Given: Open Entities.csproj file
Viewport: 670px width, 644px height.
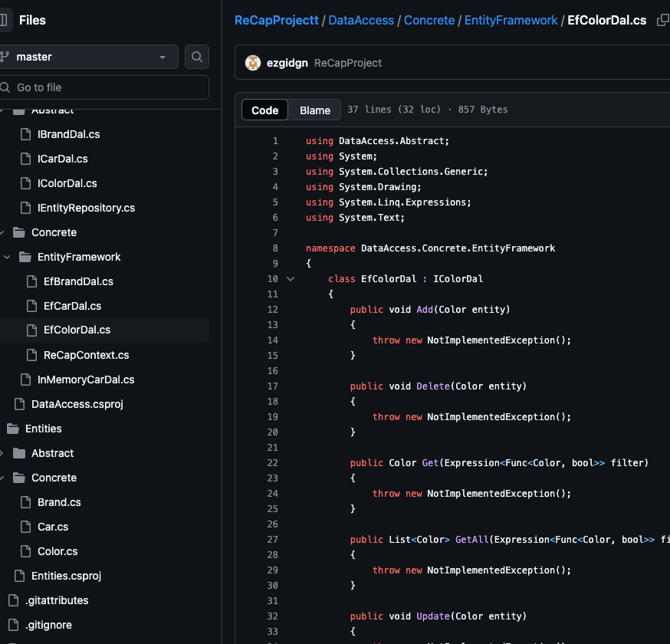Looking at the screenshot, I should [x=66, y=576].
